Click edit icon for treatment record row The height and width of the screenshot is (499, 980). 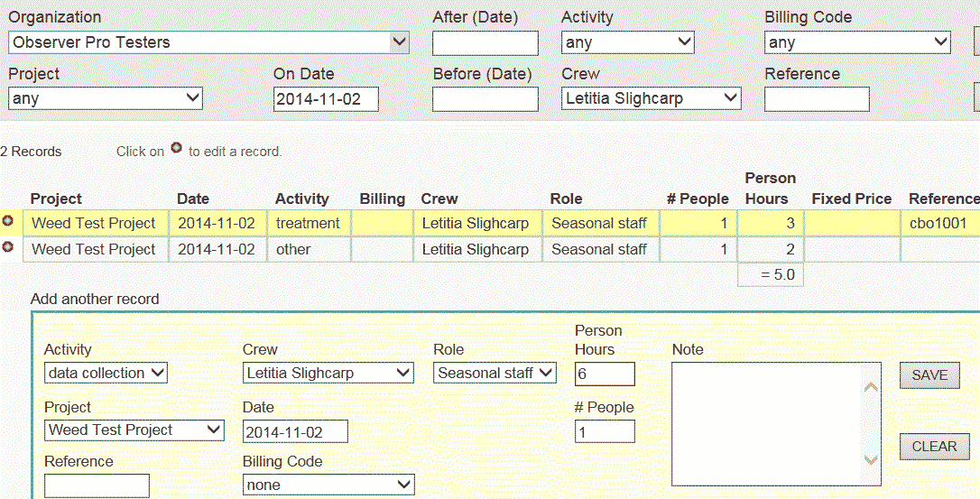[x=8, y=221]
